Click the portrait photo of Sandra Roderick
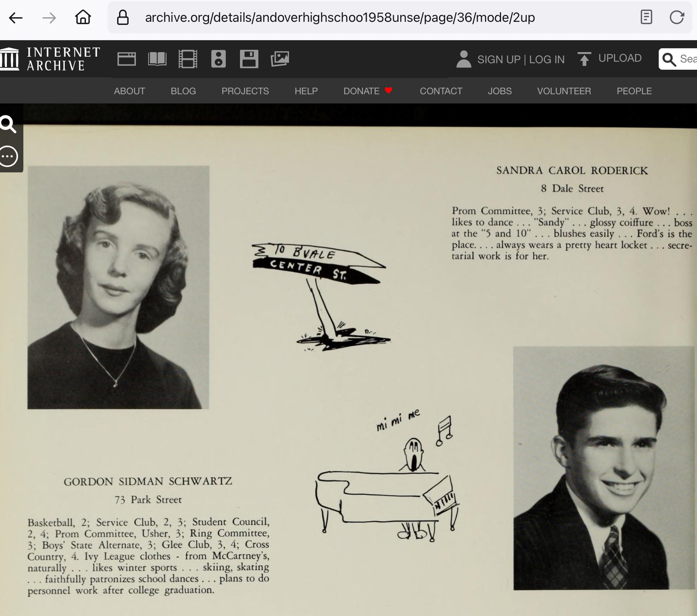The image size is (697, 616). coord(118,287)
